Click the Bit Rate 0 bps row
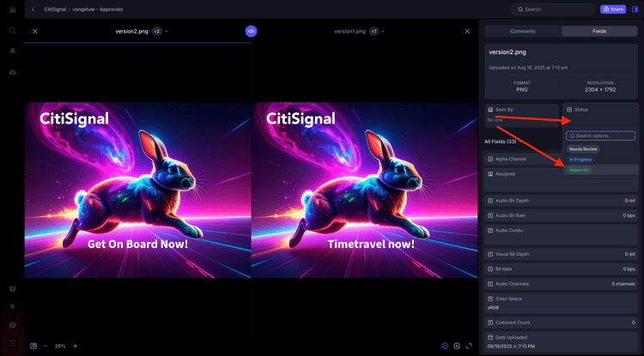This screenshot has height=356, width=644. click(x=561, y=269)
